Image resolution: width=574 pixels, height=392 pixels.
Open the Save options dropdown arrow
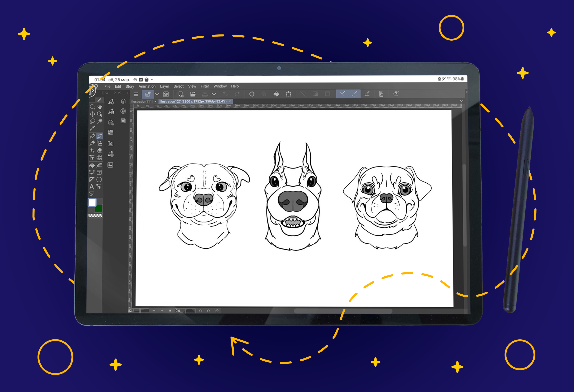214,94
